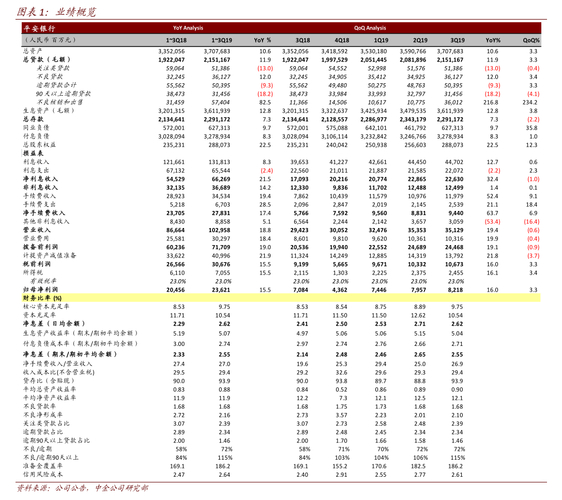Select the red QoQ% value (16.4)
The image size is (562, 500).
[532, 222]
